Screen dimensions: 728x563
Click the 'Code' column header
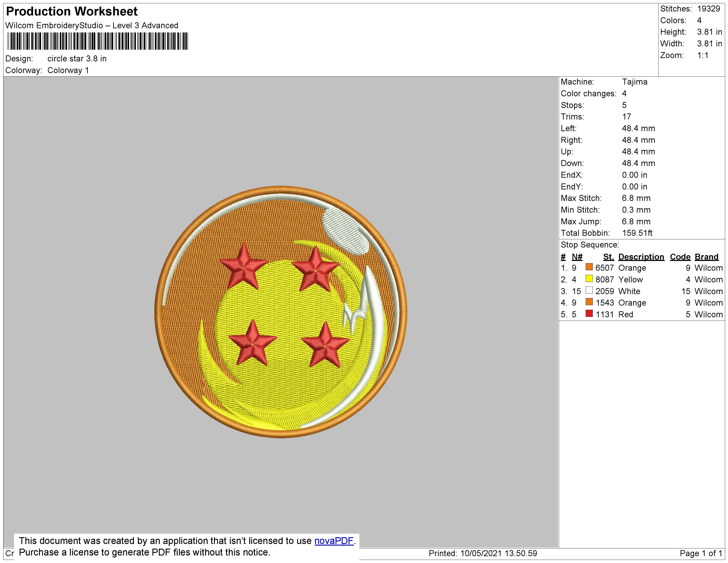[x=680, y=257]
